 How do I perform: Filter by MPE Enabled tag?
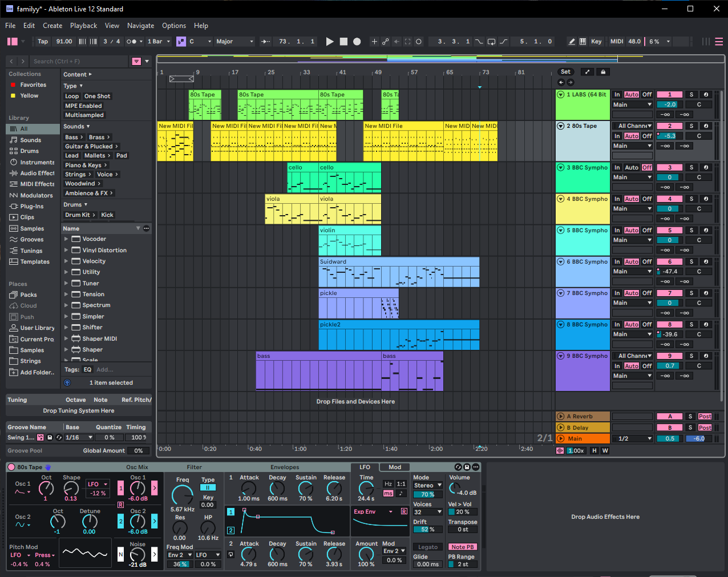[83, 106]
